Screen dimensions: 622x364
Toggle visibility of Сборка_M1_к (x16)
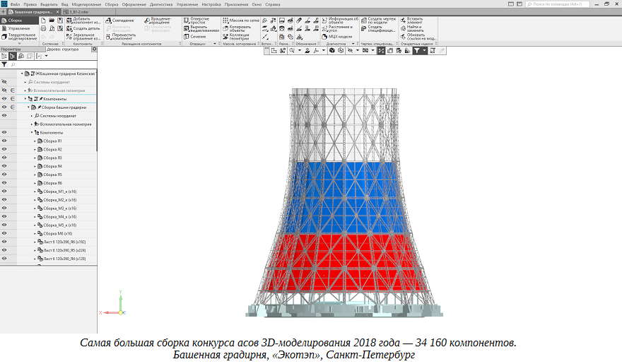coord(4,191)
